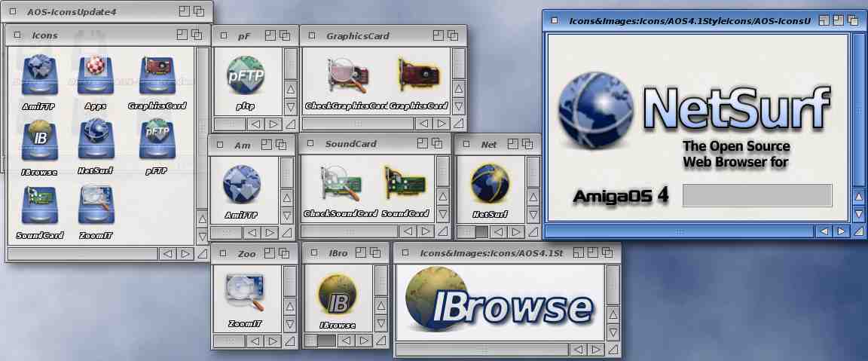Open the GraphicsCard drawer in Icons window

click(157, 82)
